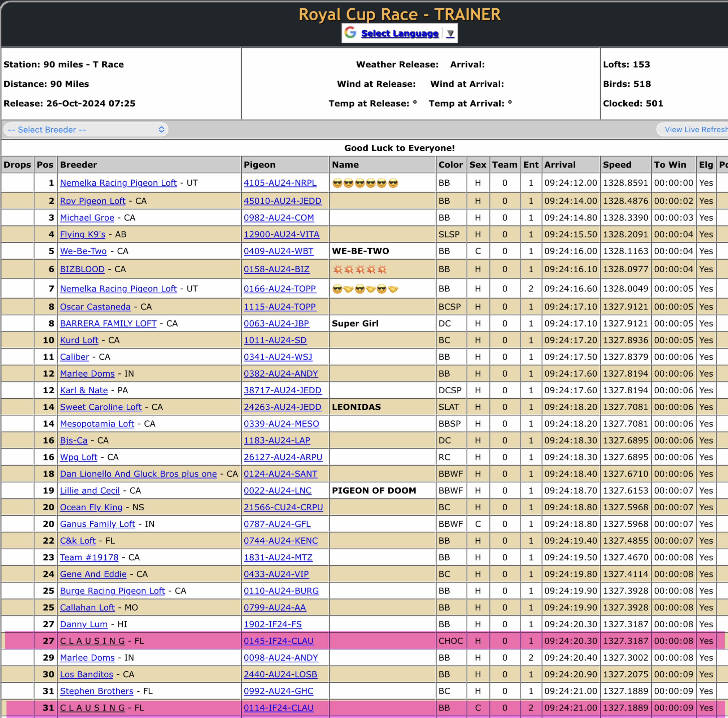The width and height of the screenshot is (728, 718).
Task: Click the speed value 1328.8591
Action: [x=625, y=183]
